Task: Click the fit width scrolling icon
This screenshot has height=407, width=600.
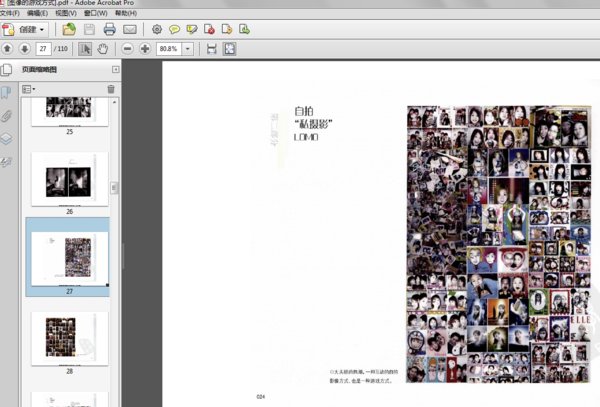Action: pos(212,49)
